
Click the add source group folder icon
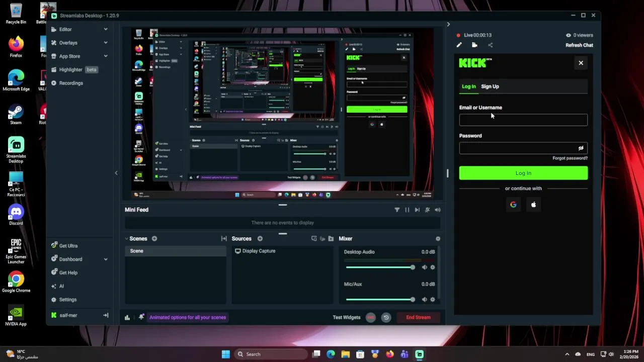click(x=331, y=239)
